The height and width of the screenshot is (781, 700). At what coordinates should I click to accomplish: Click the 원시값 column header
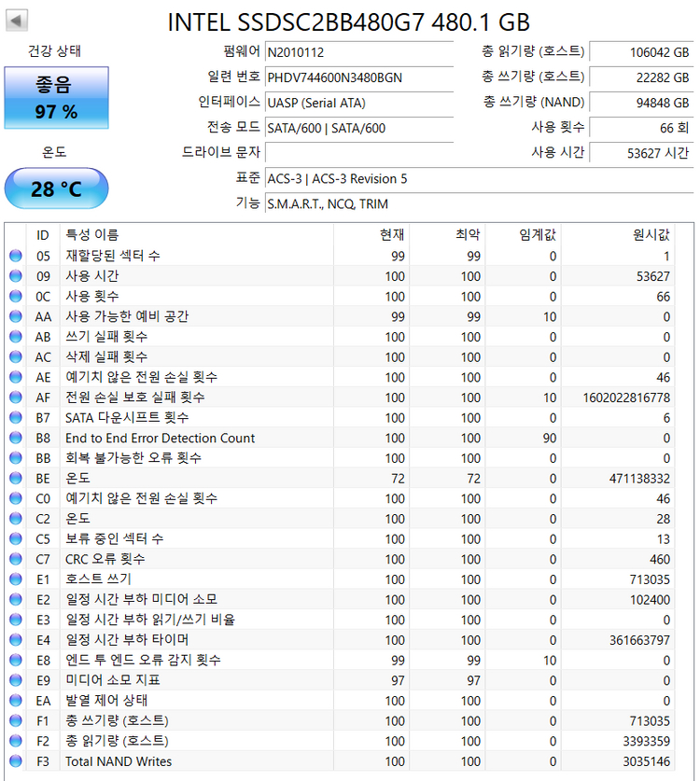(x=618, y=235)
